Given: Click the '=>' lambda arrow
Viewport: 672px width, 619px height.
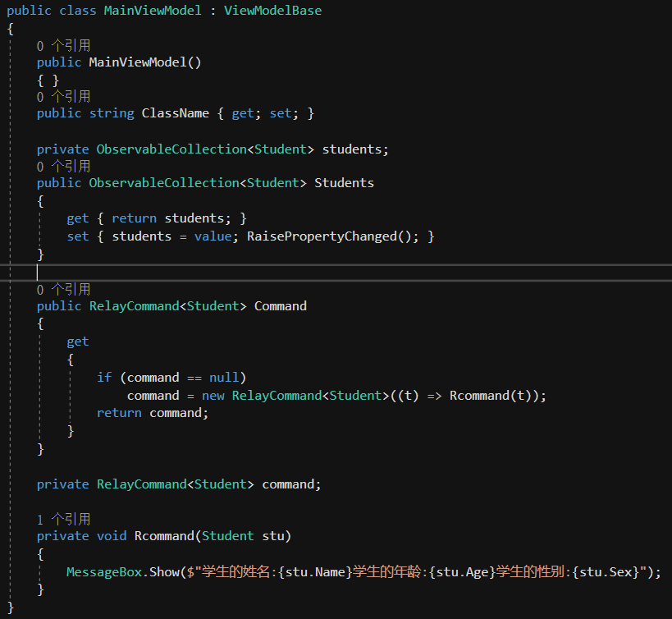Looking at the screenshot, I should (x=434, y=396).
